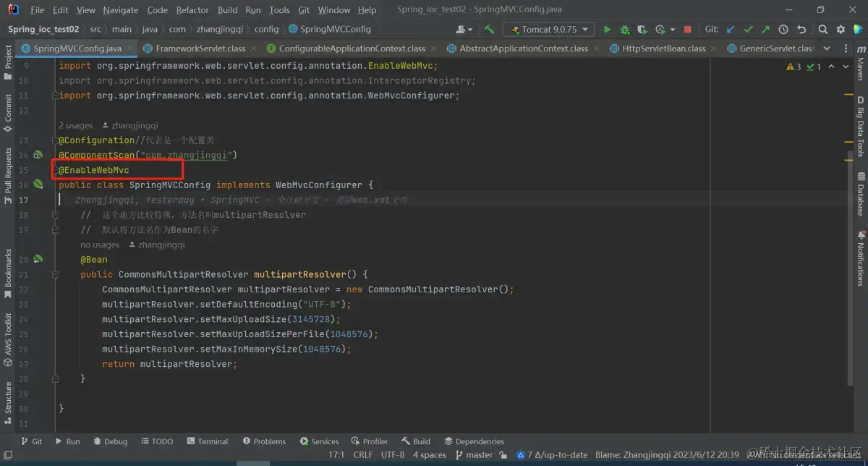Click the bean gutter icon on line 20
This screenshot has height=466, width=868.
coord(38,259)
